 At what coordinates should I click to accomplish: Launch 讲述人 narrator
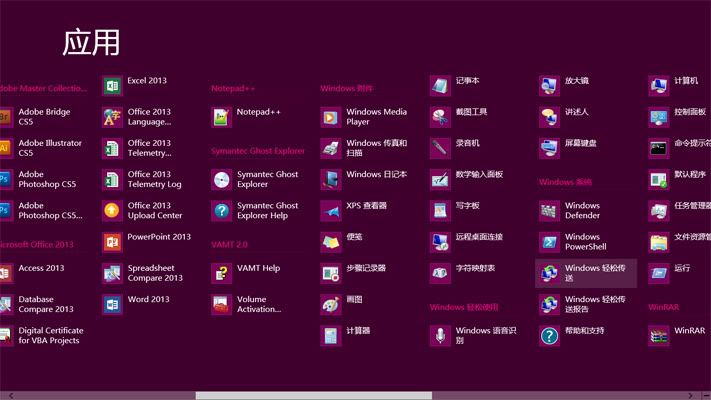pyautogui.click(x=564, y=117)
